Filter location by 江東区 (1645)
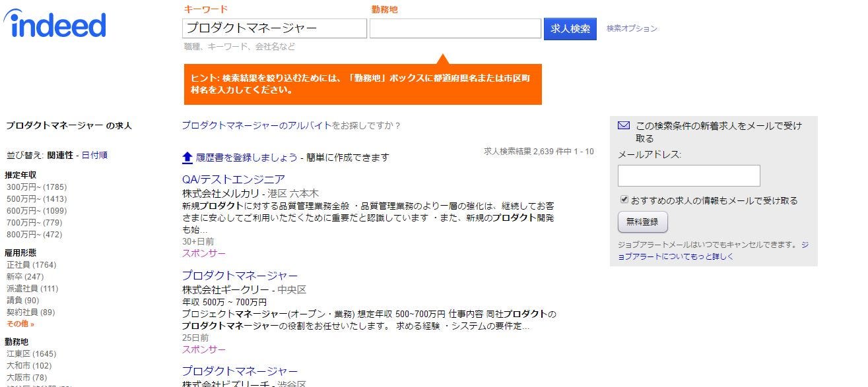Screen dimensions: 868x387 32,354
